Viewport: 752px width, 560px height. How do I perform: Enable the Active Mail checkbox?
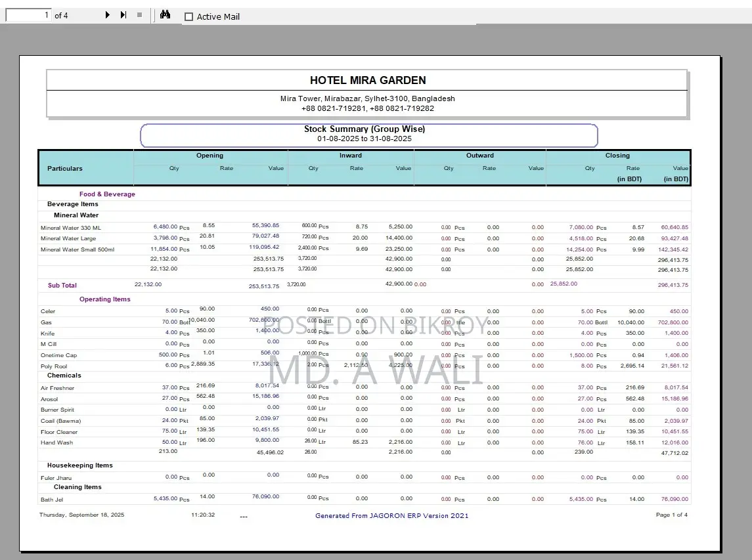pos(189,17)
